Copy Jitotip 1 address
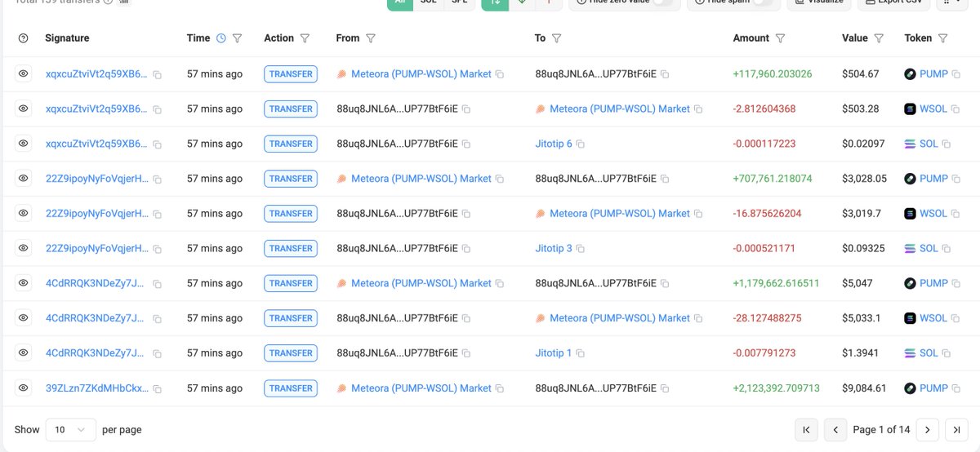980x452 pixels. (x=580, y=354)
